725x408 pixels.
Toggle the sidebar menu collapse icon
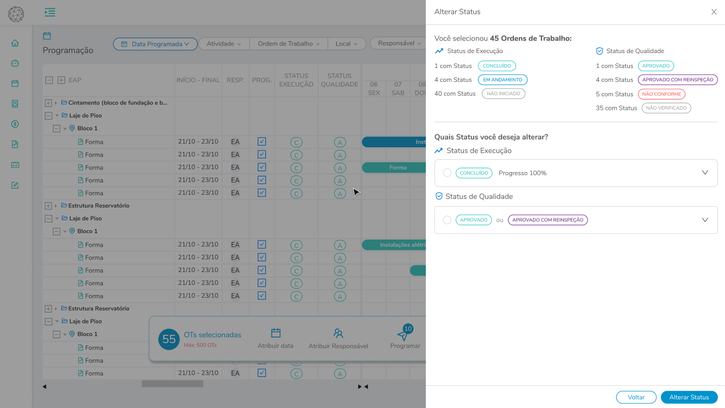(x=50, y=12)
